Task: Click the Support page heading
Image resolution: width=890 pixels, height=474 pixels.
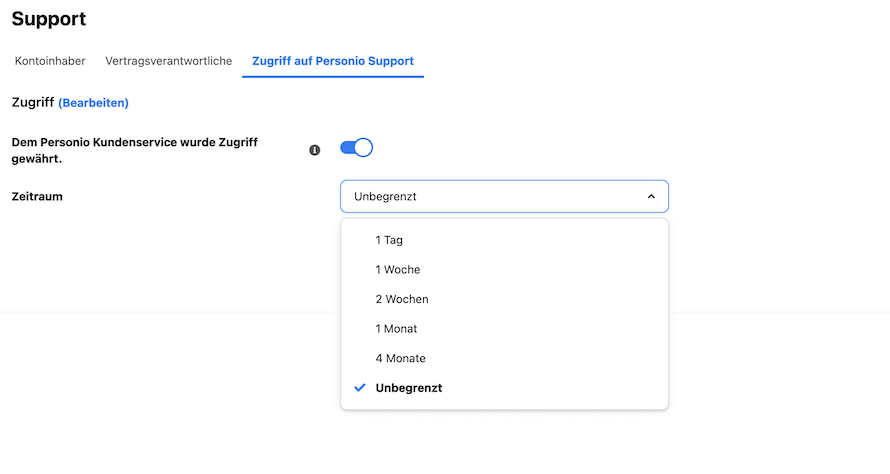Action: 49,19
